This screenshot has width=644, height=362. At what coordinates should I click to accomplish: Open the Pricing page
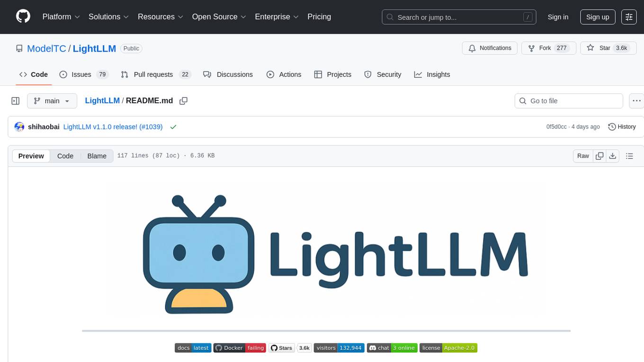(319, 17)
